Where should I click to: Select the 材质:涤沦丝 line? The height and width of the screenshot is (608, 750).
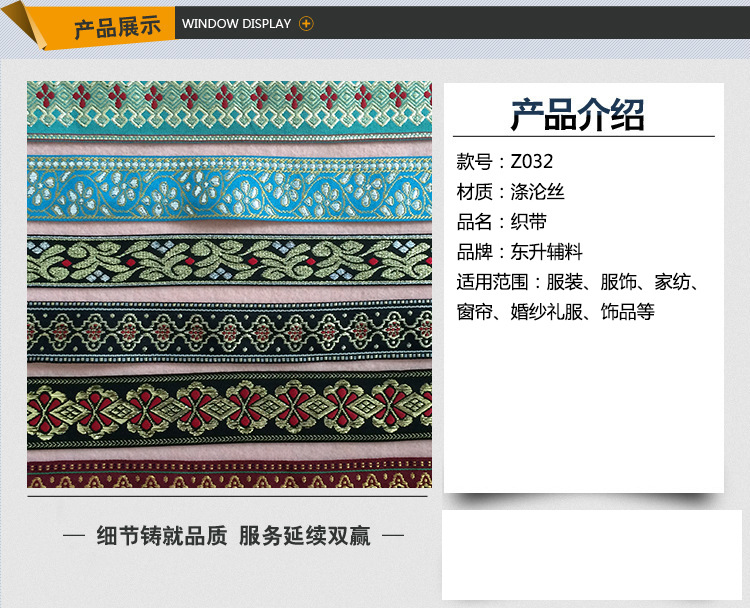pyautogui.click(x=510, y=192)
